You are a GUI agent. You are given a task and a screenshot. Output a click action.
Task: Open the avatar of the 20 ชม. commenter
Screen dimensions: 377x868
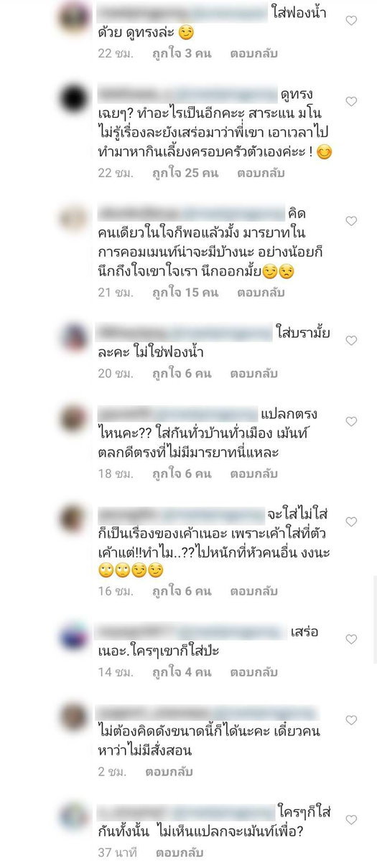tap(73, 336)
